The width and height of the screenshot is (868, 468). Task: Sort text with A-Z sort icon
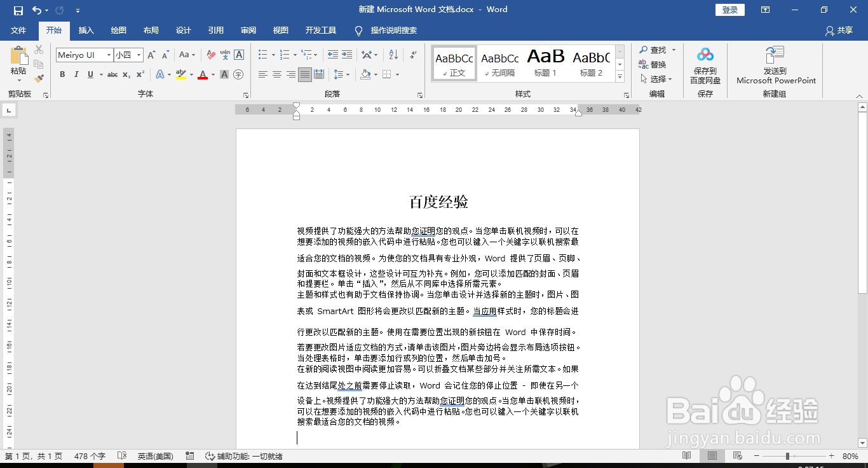point(393,55)
